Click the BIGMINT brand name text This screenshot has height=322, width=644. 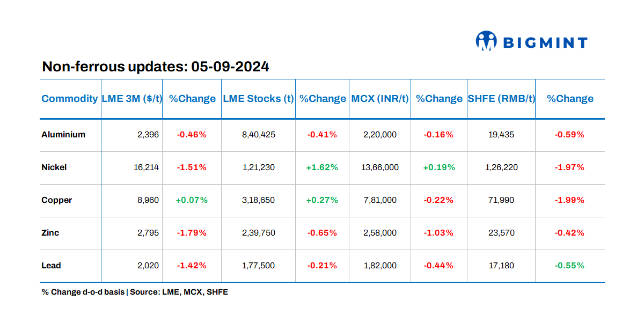coord(544,42)
